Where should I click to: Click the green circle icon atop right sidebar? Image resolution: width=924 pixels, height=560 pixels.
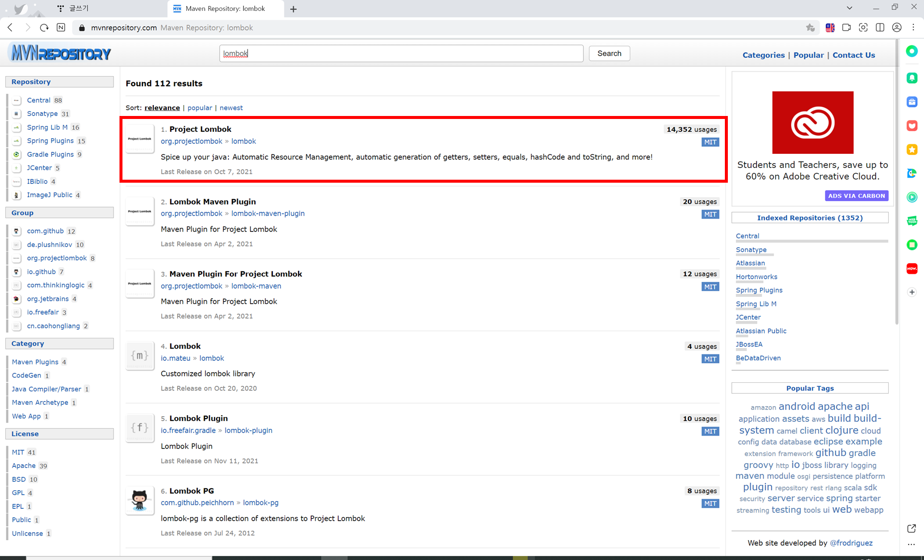(x=912, y=51)
